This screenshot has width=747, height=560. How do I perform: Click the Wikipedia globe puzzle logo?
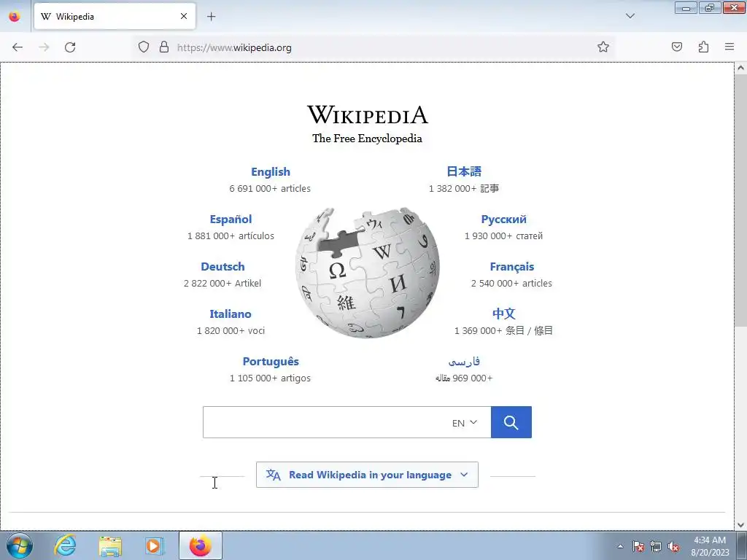(x=368, y=273)
